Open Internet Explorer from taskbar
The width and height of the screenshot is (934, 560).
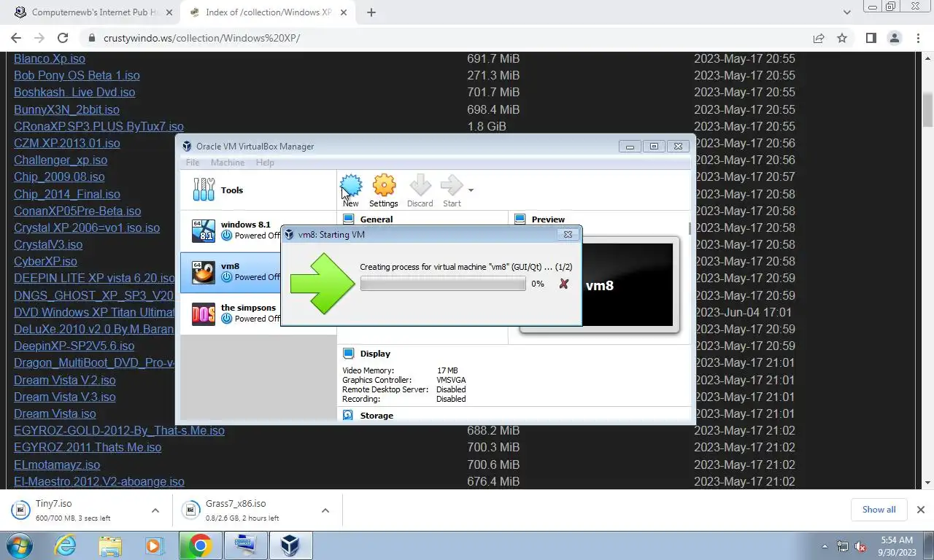(65, 545)
